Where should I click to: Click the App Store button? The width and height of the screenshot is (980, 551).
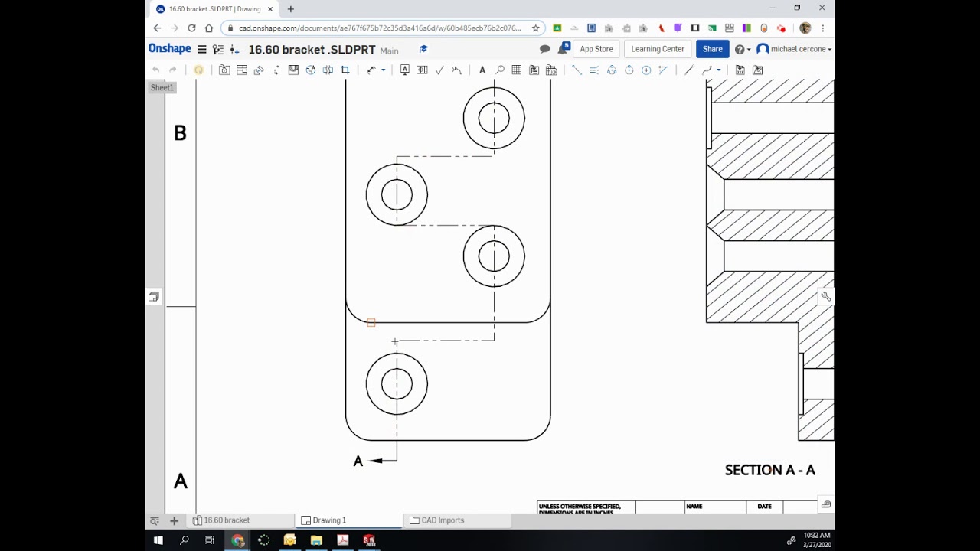596,49
